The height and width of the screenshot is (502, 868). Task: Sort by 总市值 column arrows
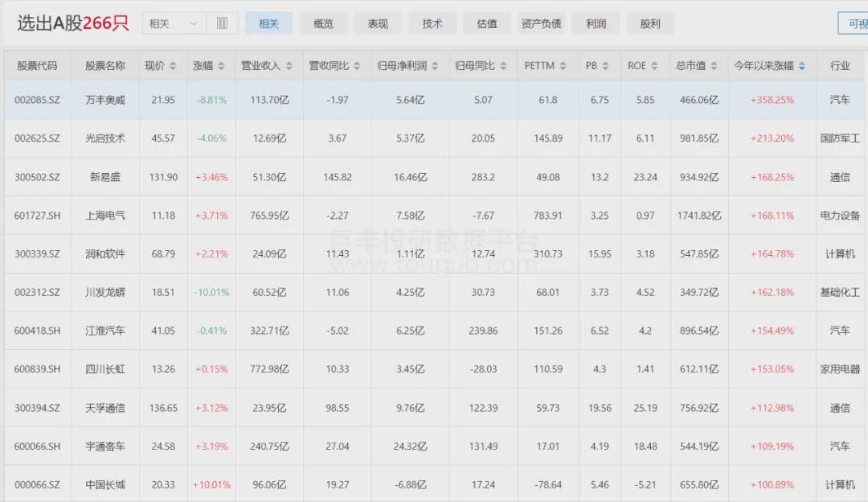[x=714, y=66]
